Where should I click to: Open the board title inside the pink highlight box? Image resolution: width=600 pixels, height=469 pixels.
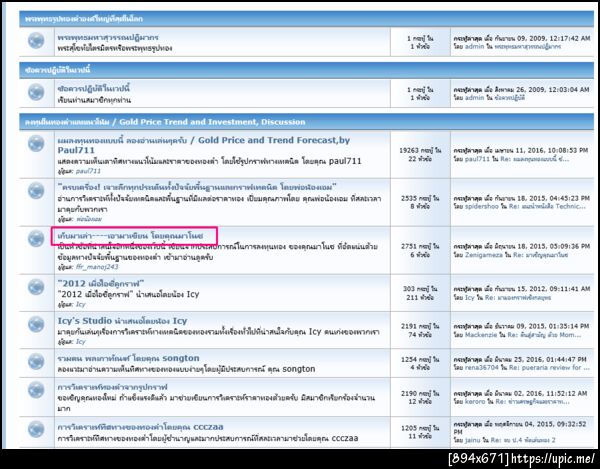click(x=130, y=236)
